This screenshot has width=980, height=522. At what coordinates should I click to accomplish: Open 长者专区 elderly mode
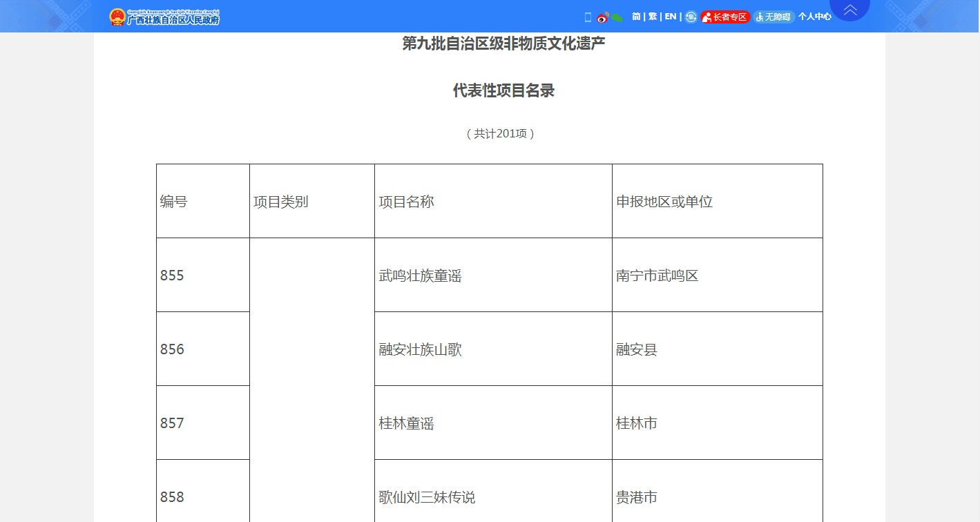[725, 17]
